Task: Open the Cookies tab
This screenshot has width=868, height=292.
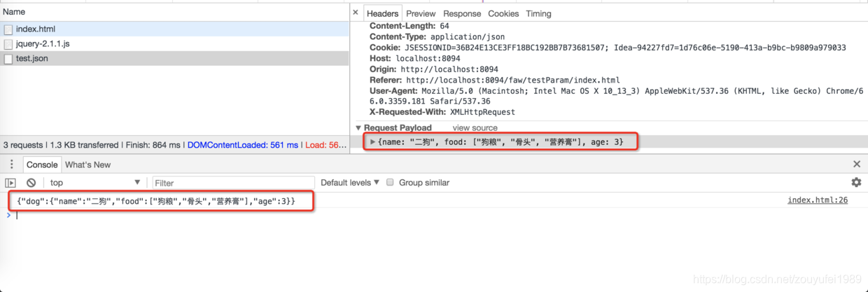Action: coord(503,13)
